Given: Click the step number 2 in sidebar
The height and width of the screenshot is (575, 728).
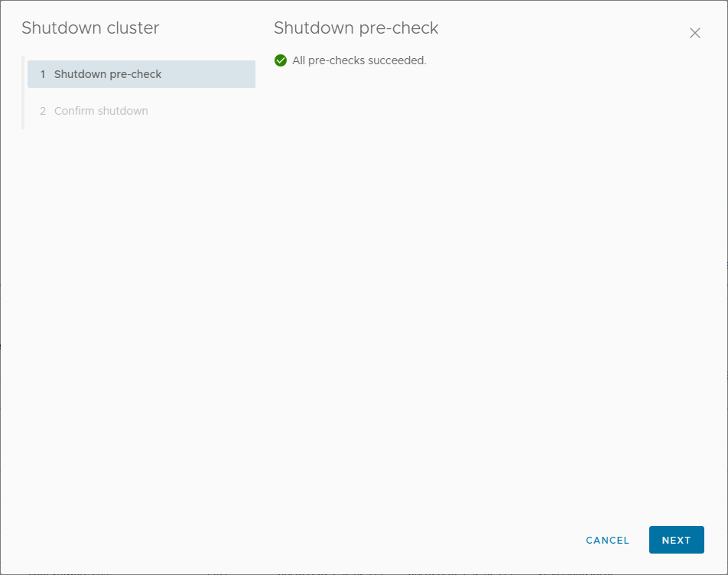Looking at the screenshot, I should point(43,111).
